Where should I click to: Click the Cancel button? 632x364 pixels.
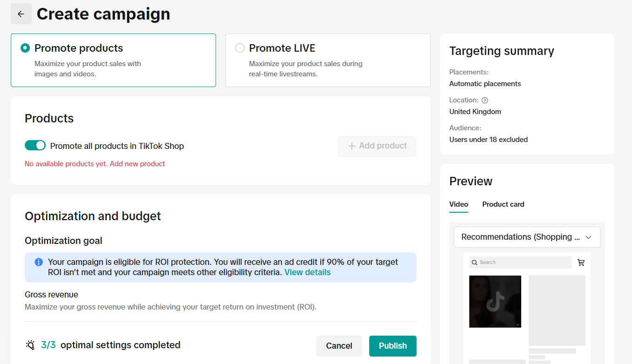point(339,346)
